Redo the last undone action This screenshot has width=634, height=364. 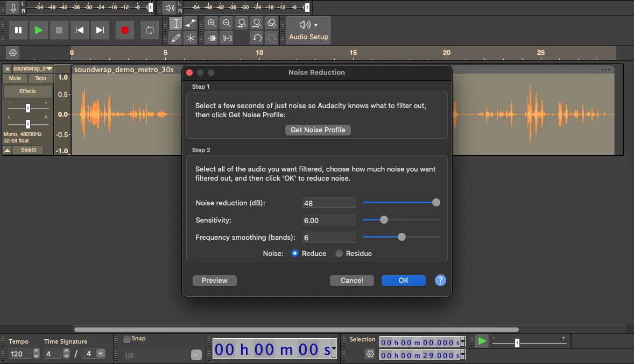click(272, 38)
